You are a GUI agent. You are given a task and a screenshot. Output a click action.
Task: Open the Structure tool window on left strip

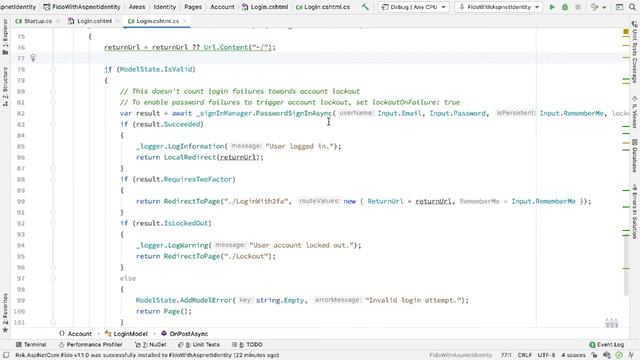coord(5,87)
